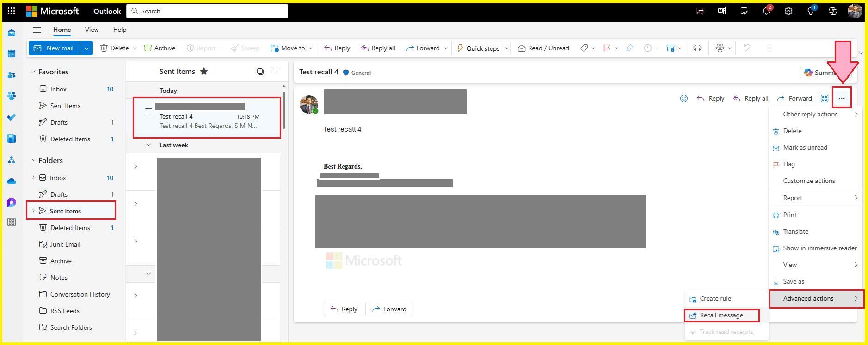Screen dimensions: 868x345
Task: Click New mail button
Action: click(55, 48)
